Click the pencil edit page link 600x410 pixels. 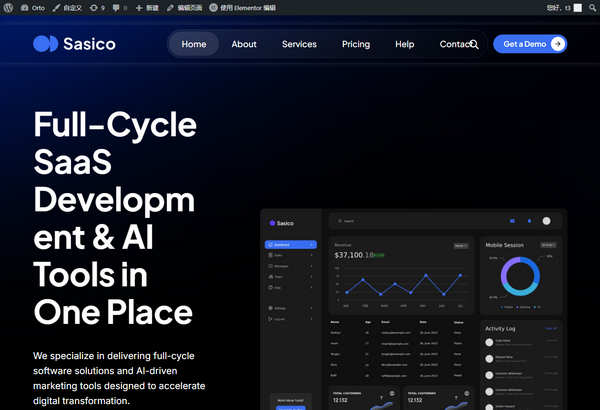click(x=184, y=8)
